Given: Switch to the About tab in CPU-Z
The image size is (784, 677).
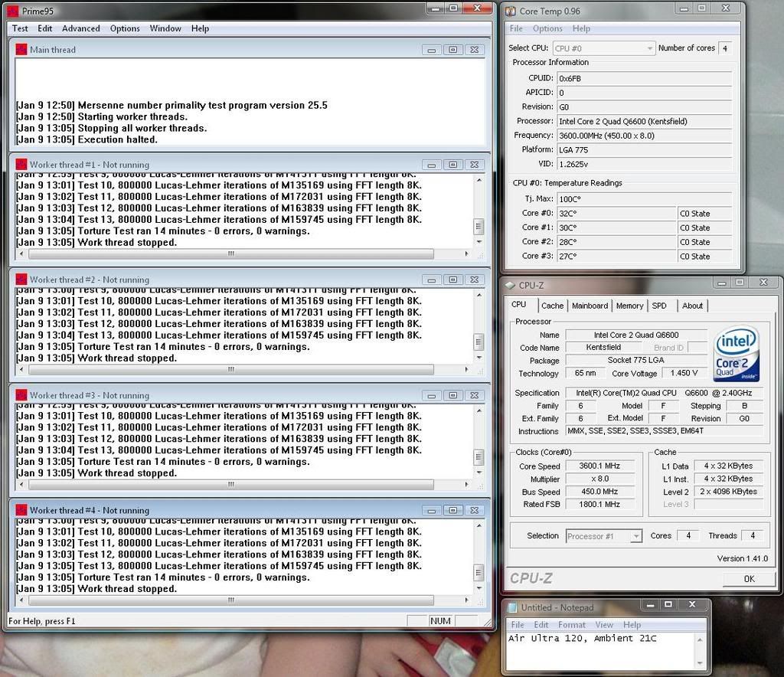Looking at the screenshot, I should pos(692,306).
